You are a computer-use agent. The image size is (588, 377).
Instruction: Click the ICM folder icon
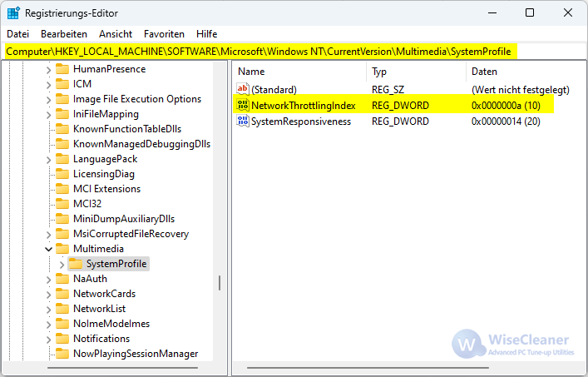62,84
